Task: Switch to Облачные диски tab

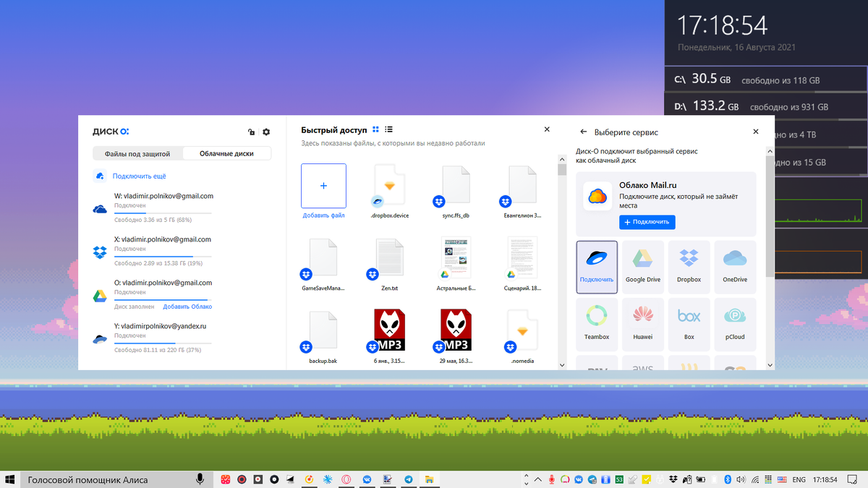Action: pos(226,153)
